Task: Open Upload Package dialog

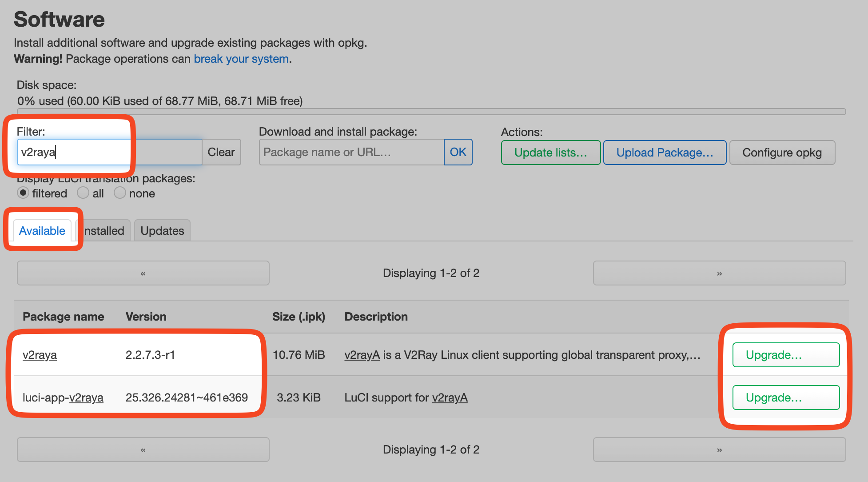Action: tap(665, 153)
